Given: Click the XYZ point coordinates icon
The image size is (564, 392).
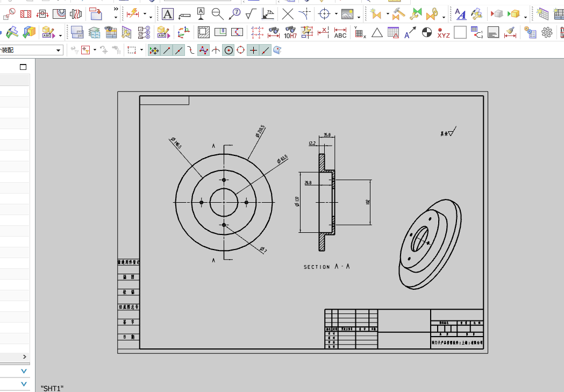Looking at the screenshot, I should point(443,33).
